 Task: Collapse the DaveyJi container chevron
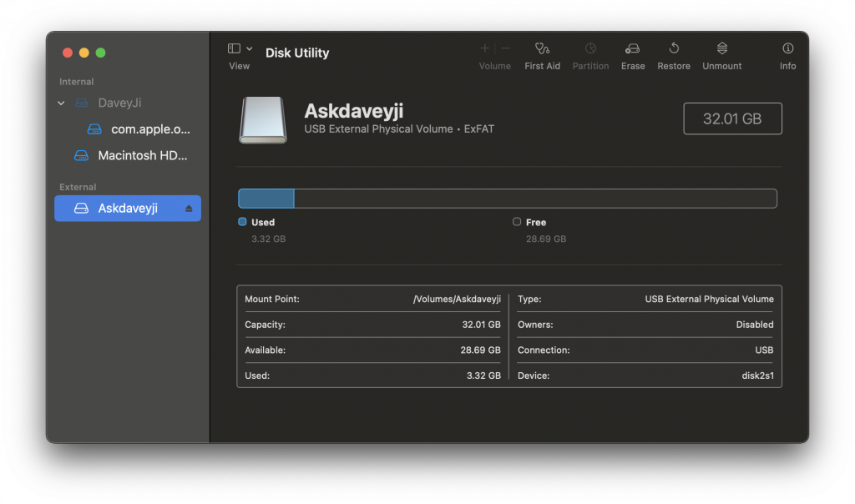tap(61, 103)
